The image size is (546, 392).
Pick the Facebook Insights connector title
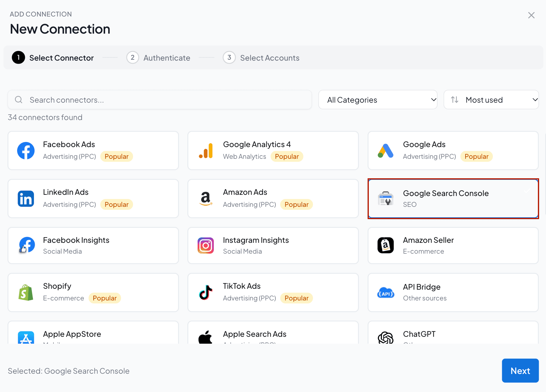pos(76,240)
